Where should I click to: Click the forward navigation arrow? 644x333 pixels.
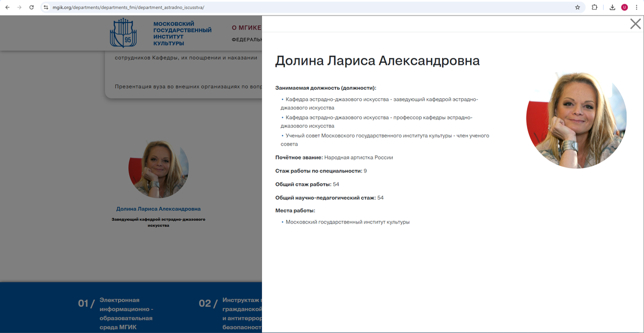[19, 8]
